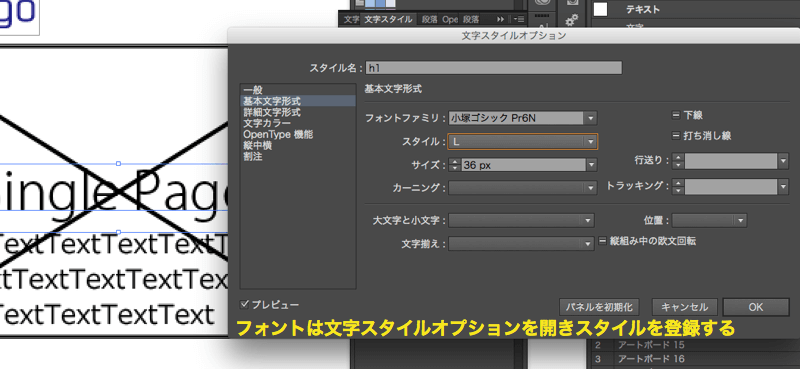Click the トラッキング tracking stepper arrows

point(678,186)
